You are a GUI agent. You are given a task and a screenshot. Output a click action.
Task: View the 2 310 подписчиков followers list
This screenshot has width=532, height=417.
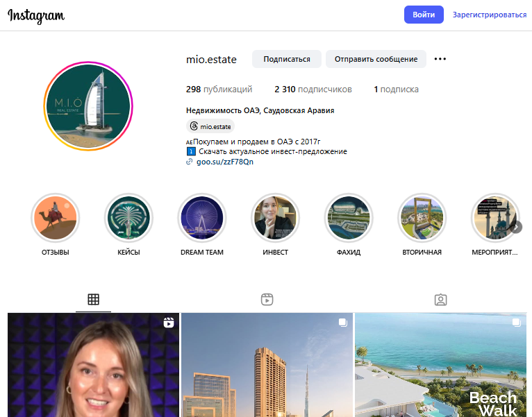click(313, 90)
